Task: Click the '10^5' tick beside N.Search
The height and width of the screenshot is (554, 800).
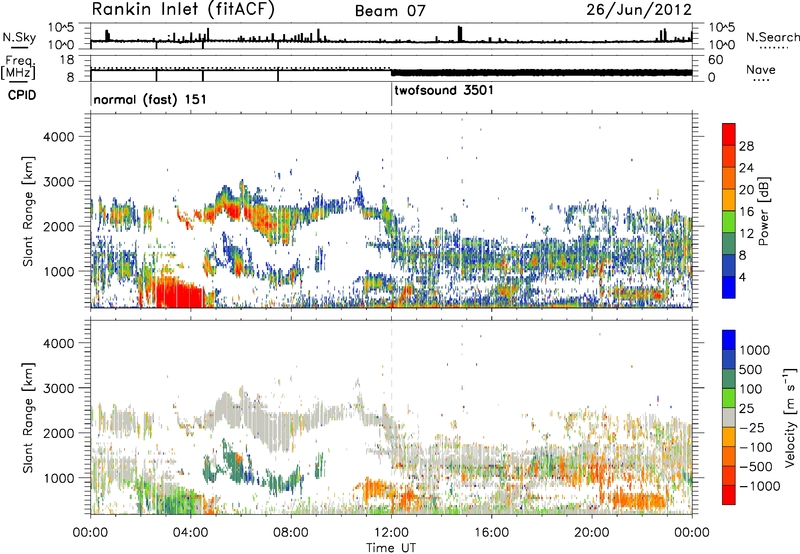Action: pos(722,27)
